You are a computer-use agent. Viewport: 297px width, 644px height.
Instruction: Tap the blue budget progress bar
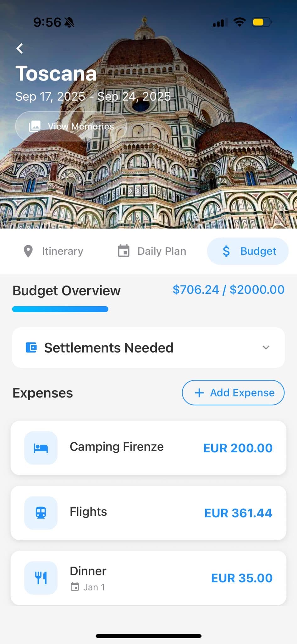click(x=60, y=309)
